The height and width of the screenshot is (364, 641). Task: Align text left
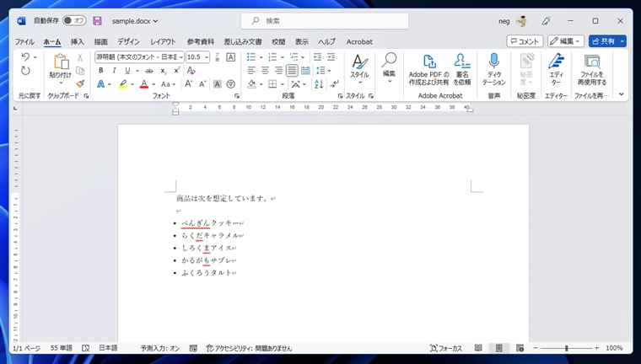coord(251,71)
